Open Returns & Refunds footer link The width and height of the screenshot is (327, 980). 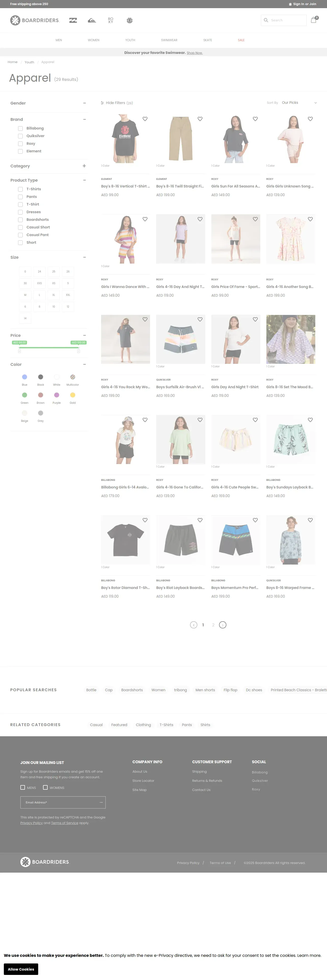(207, 781)
